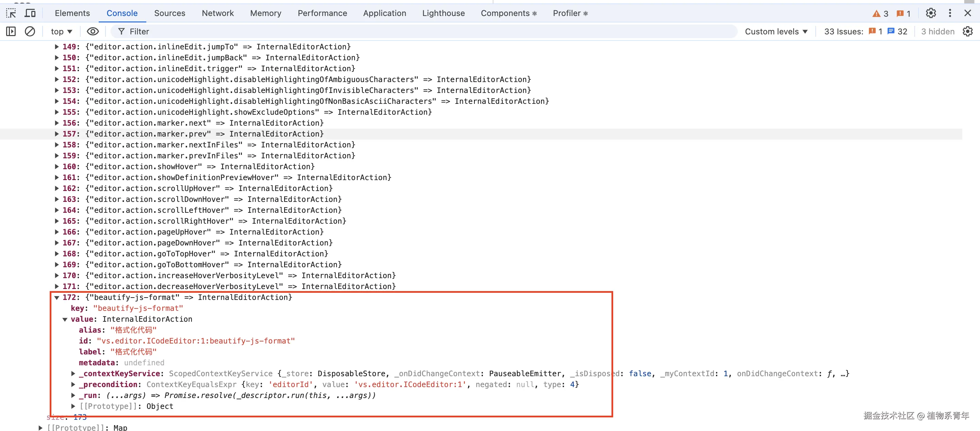Click the 33 Issues link
Image resolution: width=980 pixels, height=431 pixels.
click(x=843, y=32)
